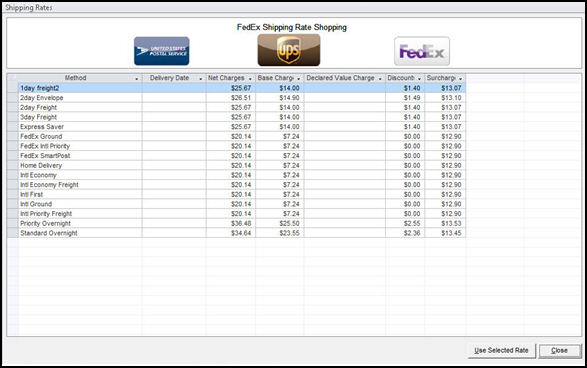Open the Declared Value Charge filter dropdown

380,79
